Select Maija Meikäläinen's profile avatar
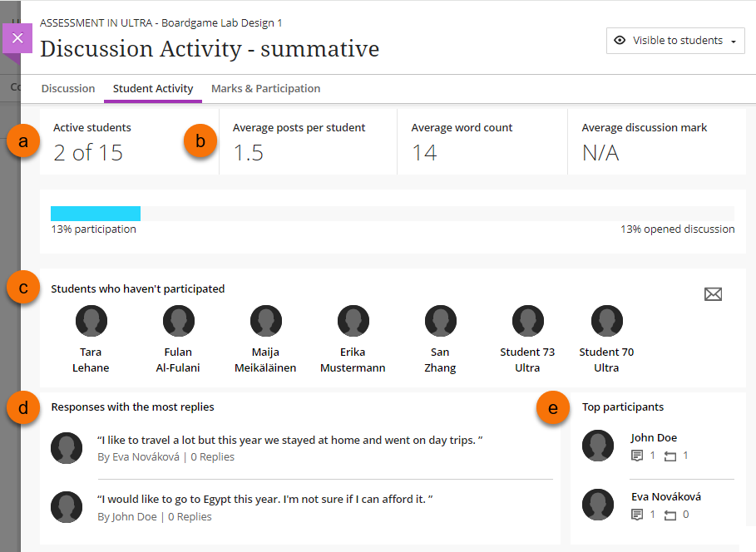Screen dimensions: 756x552 [265, 321]
